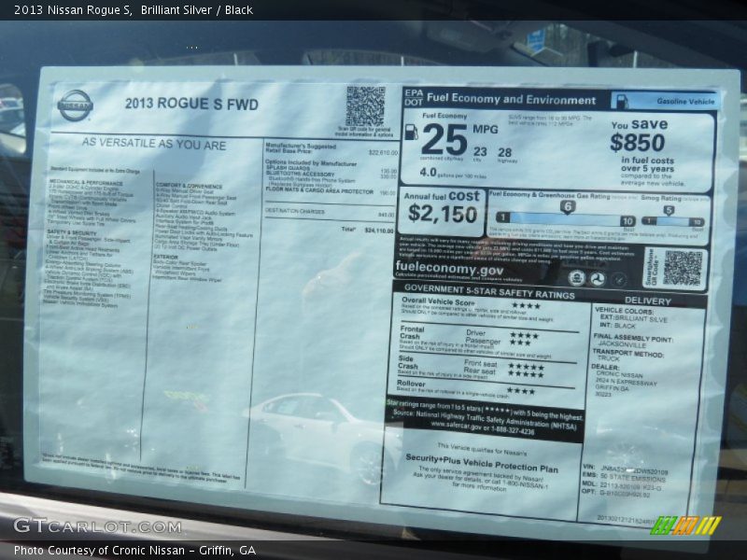Click the "SPLASH GUARDS" option line
Viewport: 747px width, 560px height.
(x=288, y=168)
